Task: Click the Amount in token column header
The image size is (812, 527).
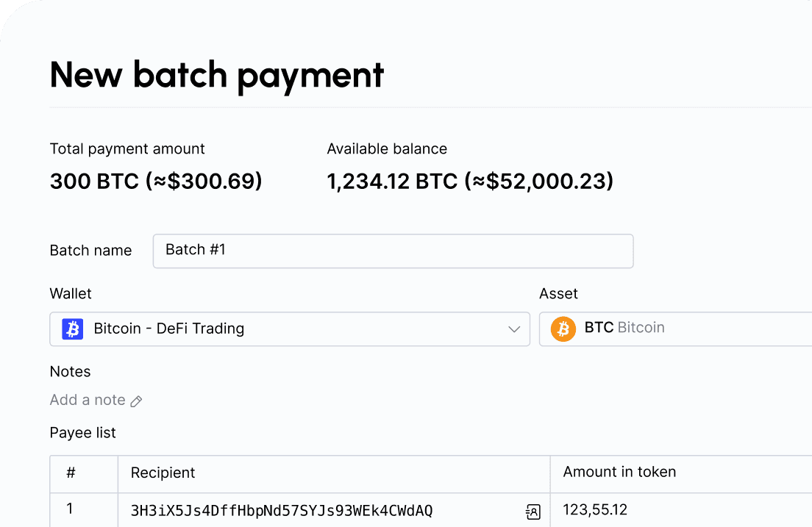Action: 619,472
